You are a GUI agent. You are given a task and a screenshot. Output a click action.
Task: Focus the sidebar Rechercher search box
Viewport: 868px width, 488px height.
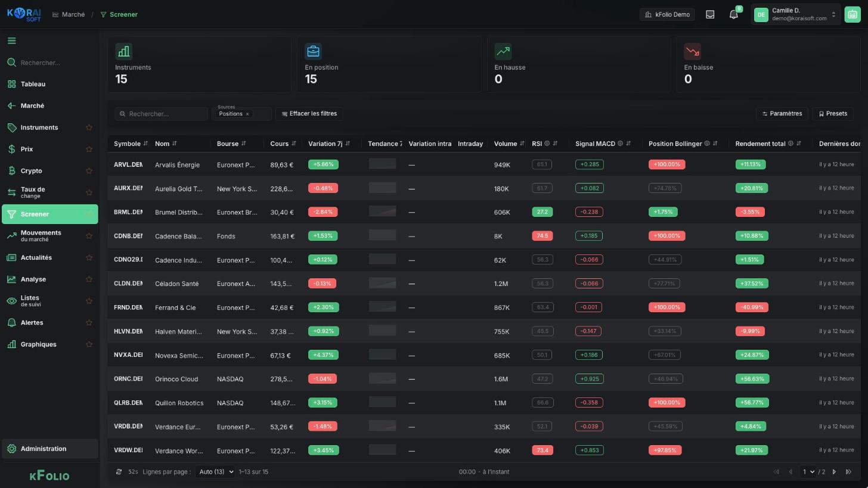(50, 63)
